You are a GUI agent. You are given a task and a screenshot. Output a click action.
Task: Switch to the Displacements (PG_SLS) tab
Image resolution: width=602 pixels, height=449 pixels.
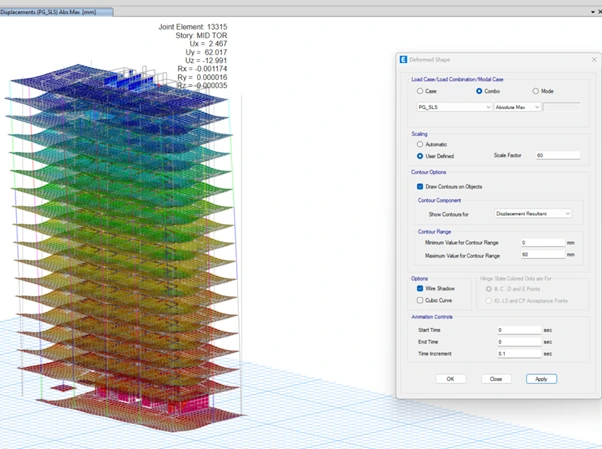[x=55, y=11]
